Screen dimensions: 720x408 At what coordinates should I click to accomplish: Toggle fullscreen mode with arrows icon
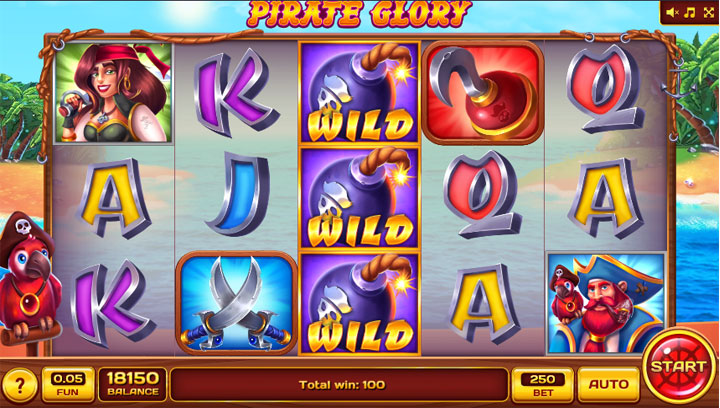coord(709,12)
